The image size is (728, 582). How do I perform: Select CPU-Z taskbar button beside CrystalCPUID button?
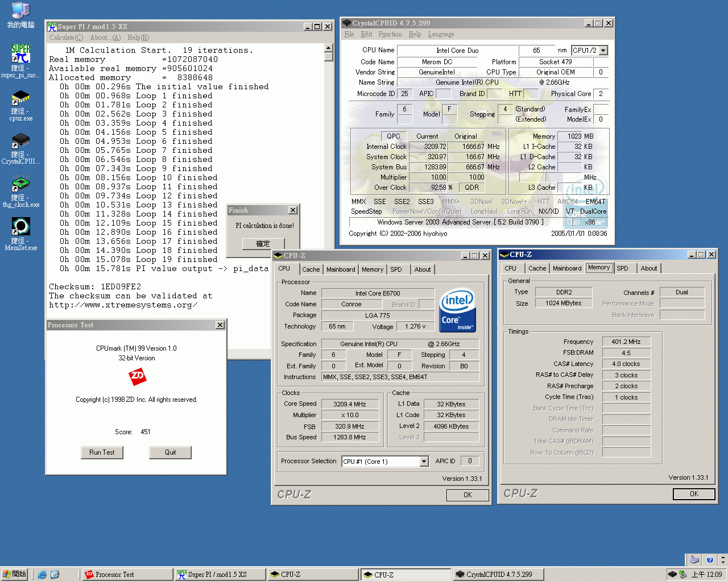(406, 575)
